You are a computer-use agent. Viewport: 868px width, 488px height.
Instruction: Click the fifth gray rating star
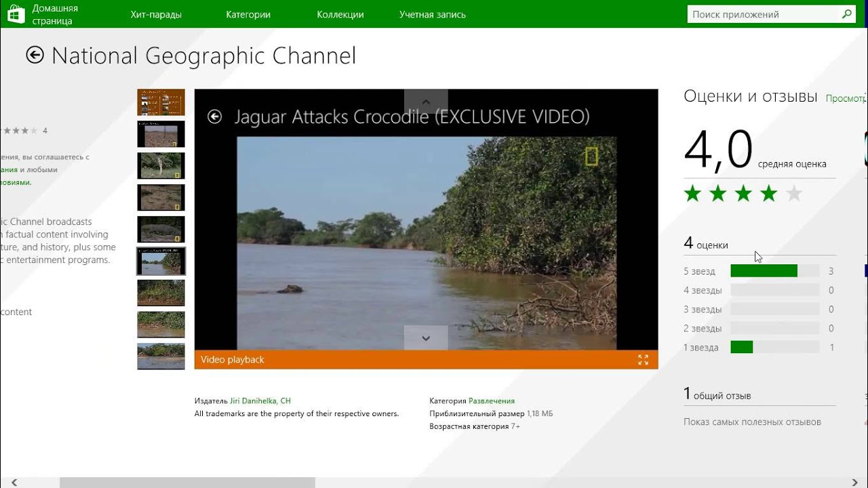click(794, 194)
